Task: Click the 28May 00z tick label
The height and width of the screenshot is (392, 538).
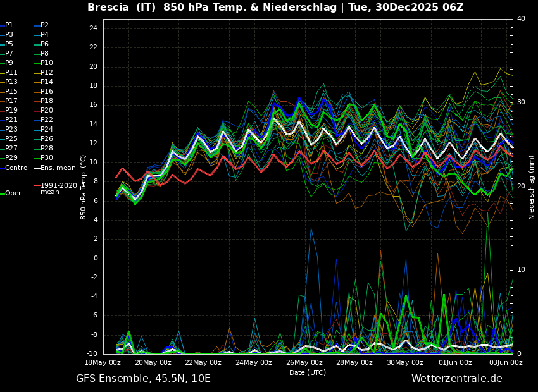Action: tap(354, 362)
